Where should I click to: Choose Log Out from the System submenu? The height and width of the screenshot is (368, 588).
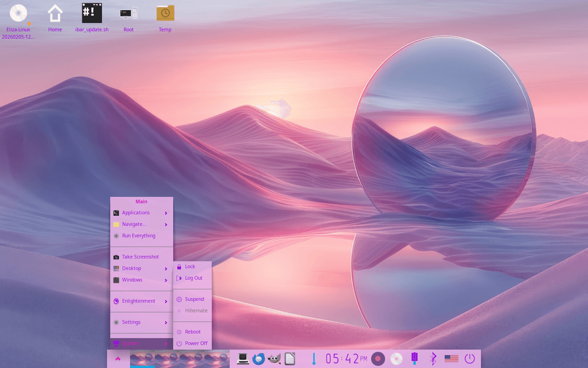point(193,278)
